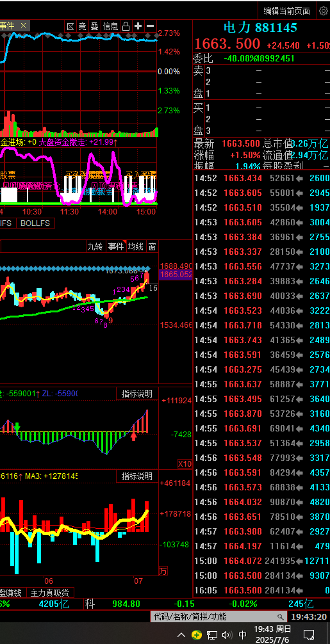
Task: Click the 14:53 1663.690 trade row
Action: (262, 296)
